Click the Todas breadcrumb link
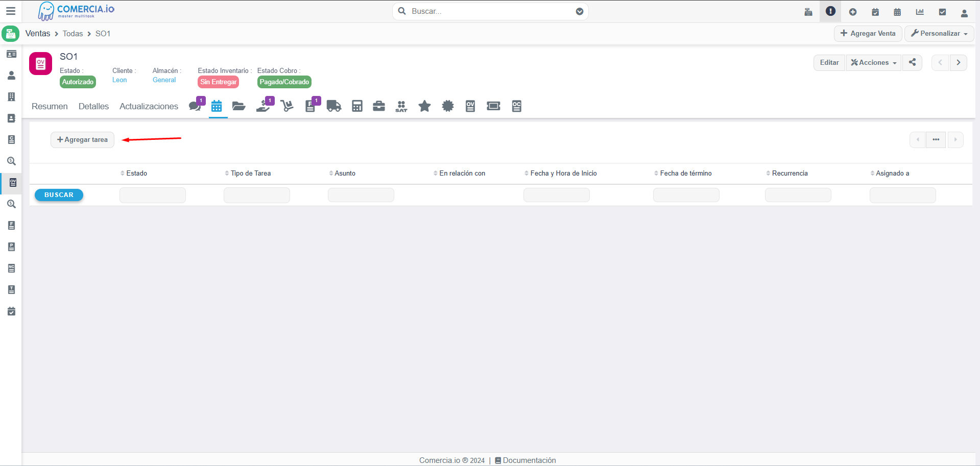This screenshot has height=466, width=980. 73,34
